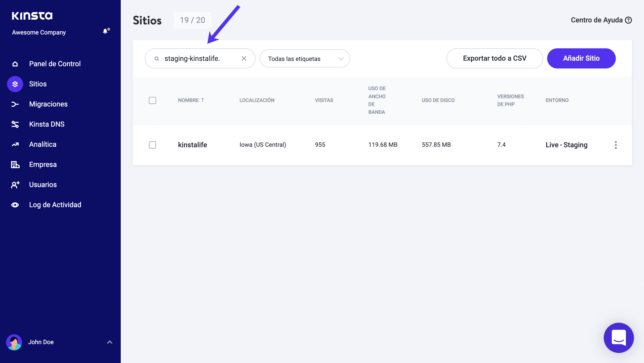Open the Migraciones menu item

coord(48,104)
